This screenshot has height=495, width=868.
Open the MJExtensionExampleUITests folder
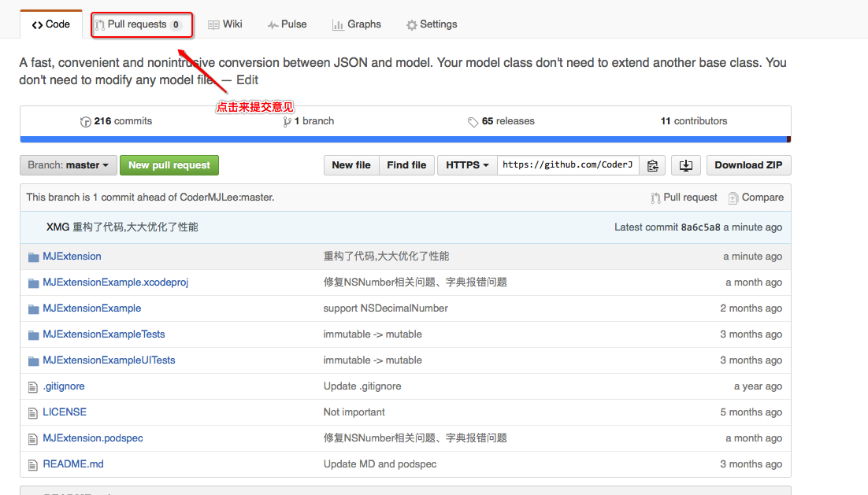pos(109,360)
